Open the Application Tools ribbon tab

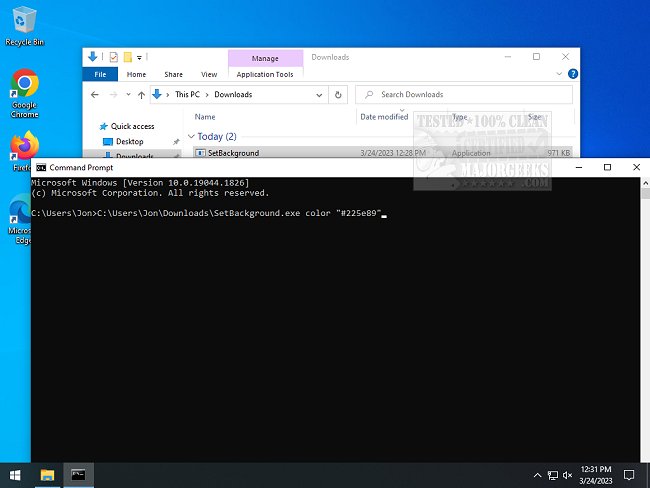265,74
